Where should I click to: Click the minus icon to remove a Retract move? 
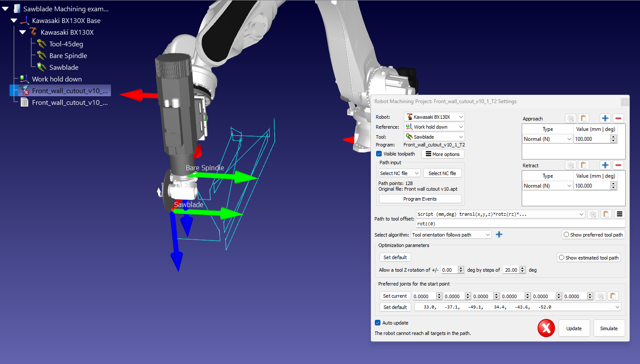[618, 165]
